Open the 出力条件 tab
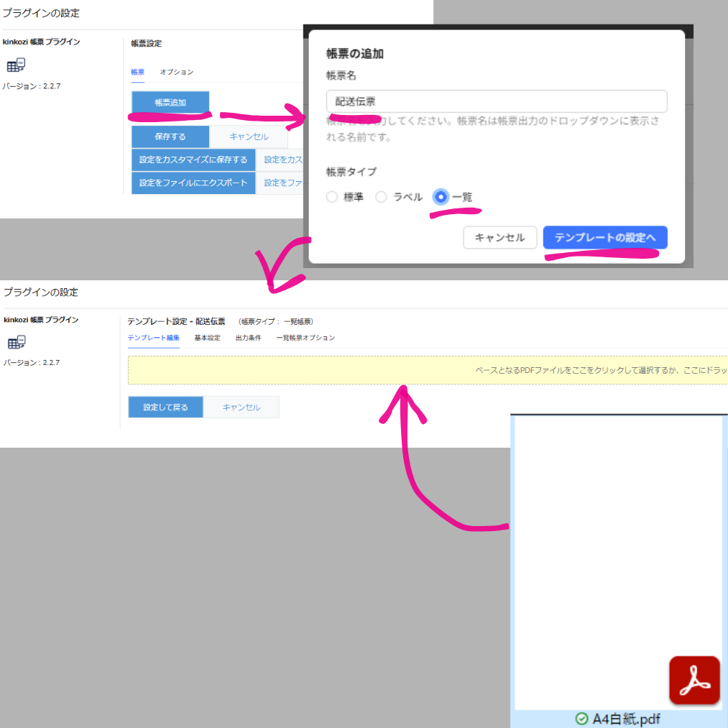 click(x=248, y=338)
